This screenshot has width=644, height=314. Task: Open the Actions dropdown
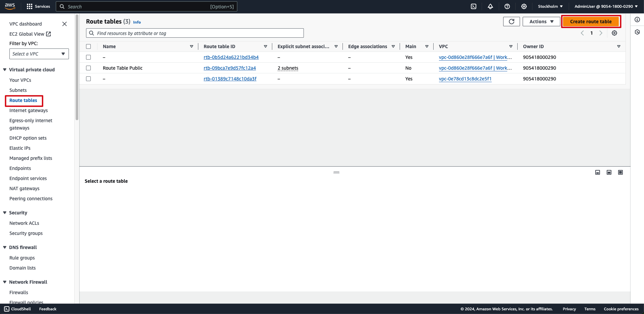click(x=541, y=22)
